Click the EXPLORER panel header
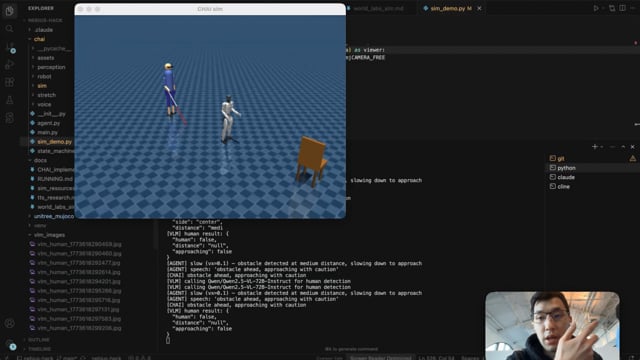The width and height of the screenshot is (640, 360). 40,8
